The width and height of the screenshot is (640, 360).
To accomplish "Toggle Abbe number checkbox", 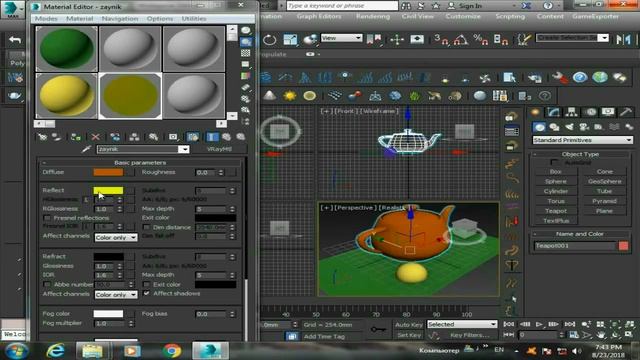I will tap(47, 284).
